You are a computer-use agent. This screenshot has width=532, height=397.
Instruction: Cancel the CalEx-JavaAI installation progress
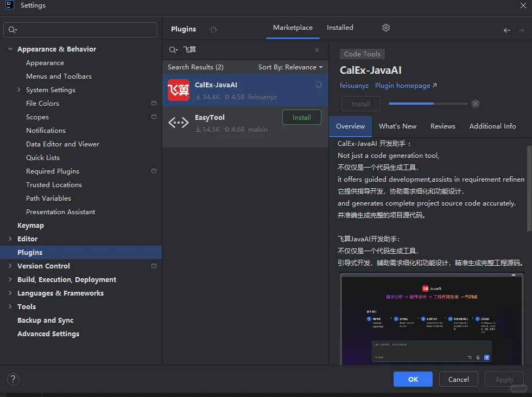[x=476, y=104]
